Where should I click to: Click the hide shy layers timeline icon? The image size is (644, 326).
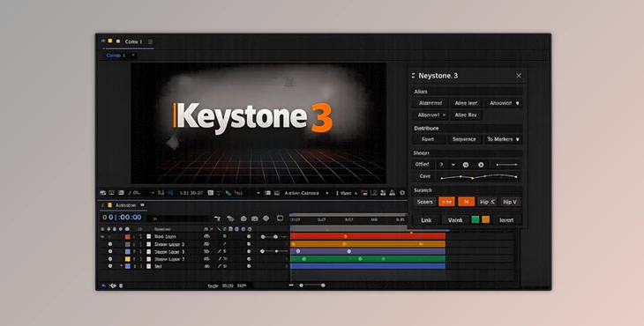click(x=243, y=219)
